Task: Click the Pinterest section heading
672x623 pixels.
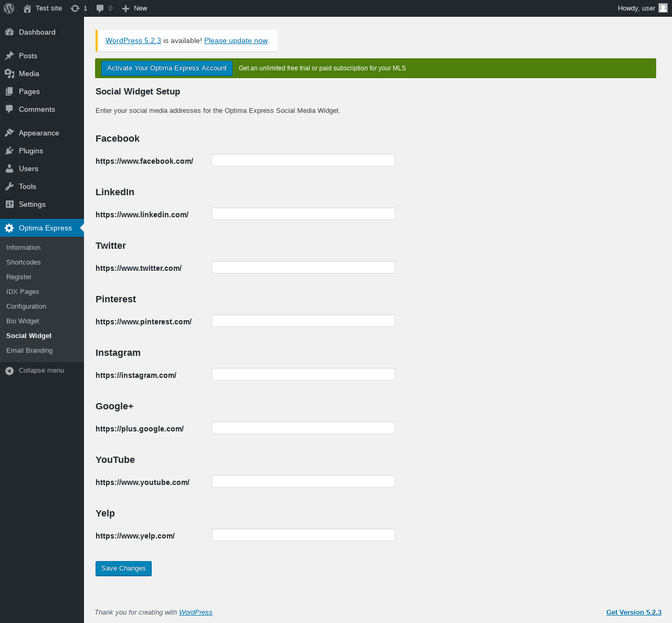Action: click(x=115, y=299)
